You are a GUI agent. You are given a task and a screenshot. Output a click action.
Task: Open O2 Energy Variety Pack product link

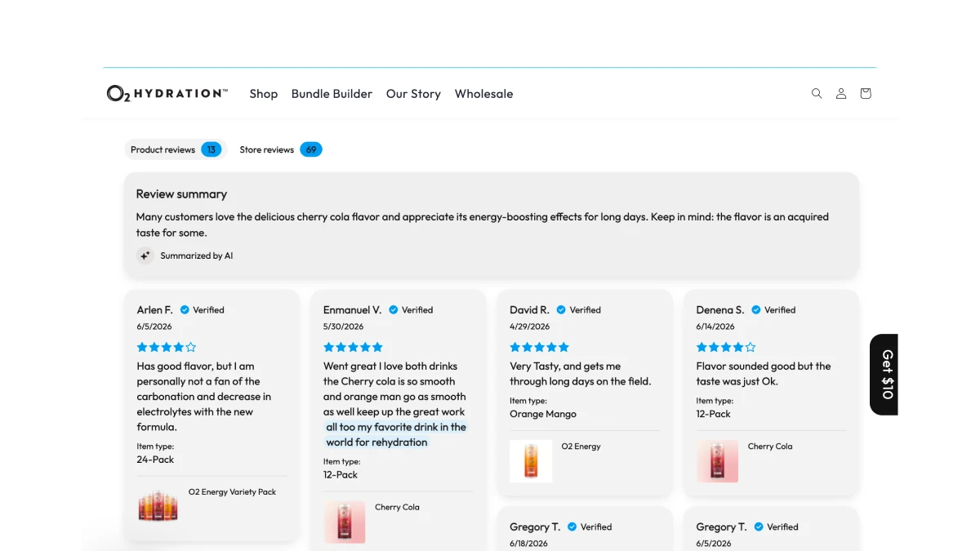(x=233, y=492)
